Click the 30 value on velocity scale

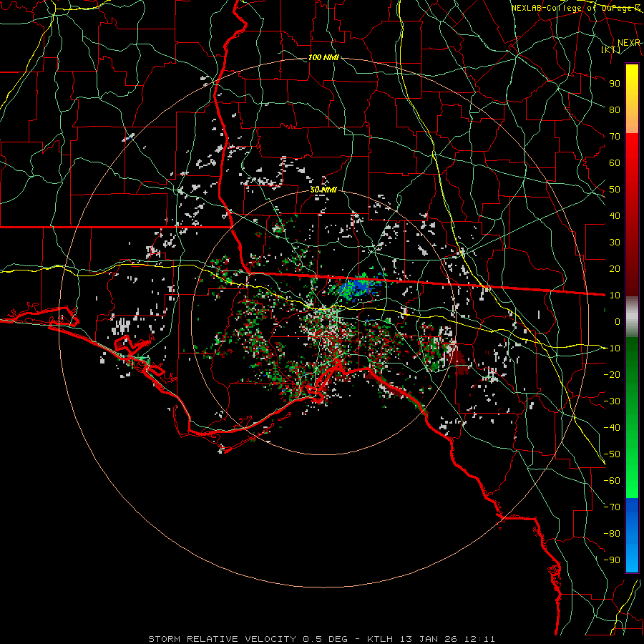615,243
